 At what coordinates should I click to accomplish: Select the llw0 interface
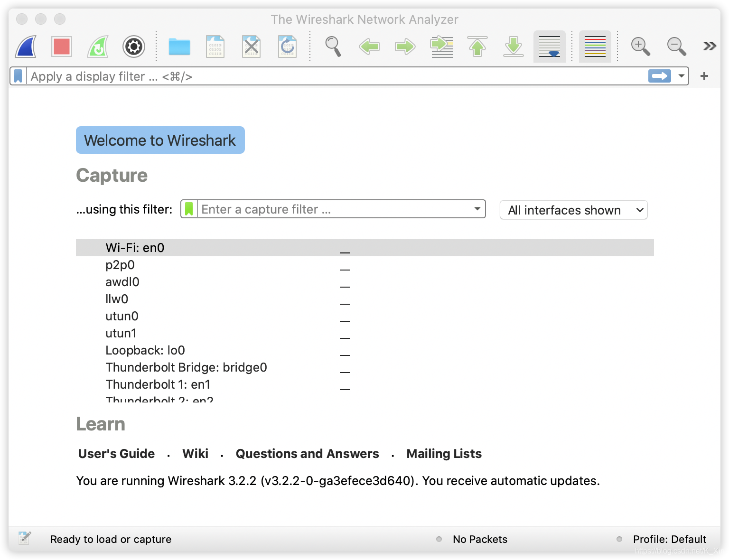pos(365,299)
